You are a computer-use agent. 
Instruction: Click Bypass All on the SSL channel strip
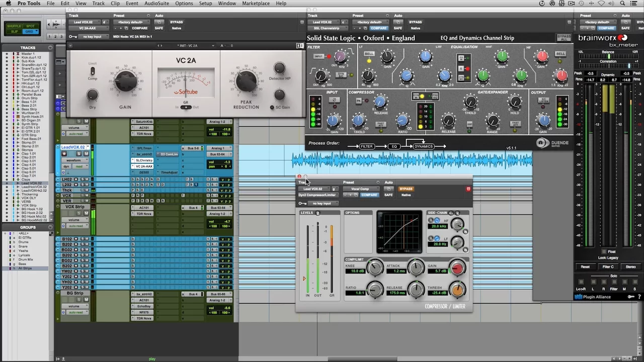coord(564,38)
